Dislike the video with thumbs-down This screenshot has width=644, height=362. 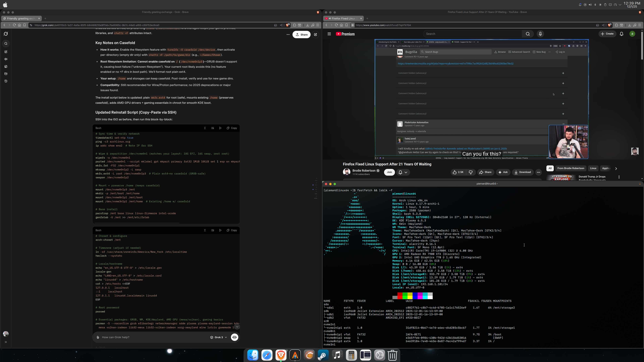click(470, 172)
